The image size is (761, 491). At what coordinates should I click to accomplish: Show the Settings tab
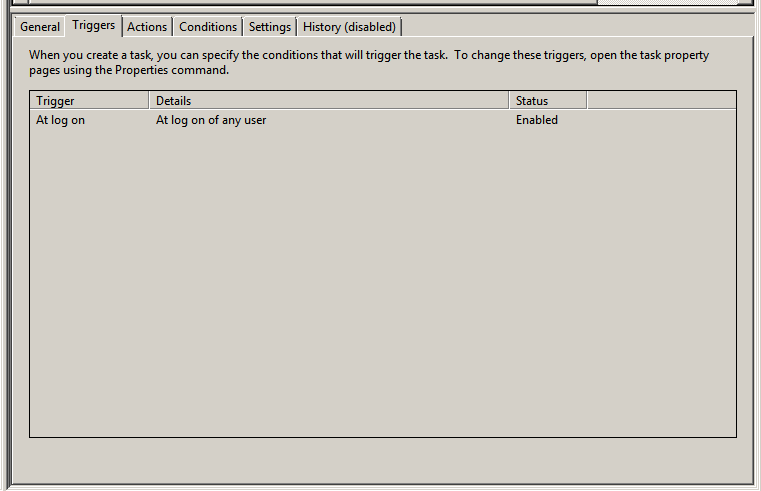coord(270,27)
